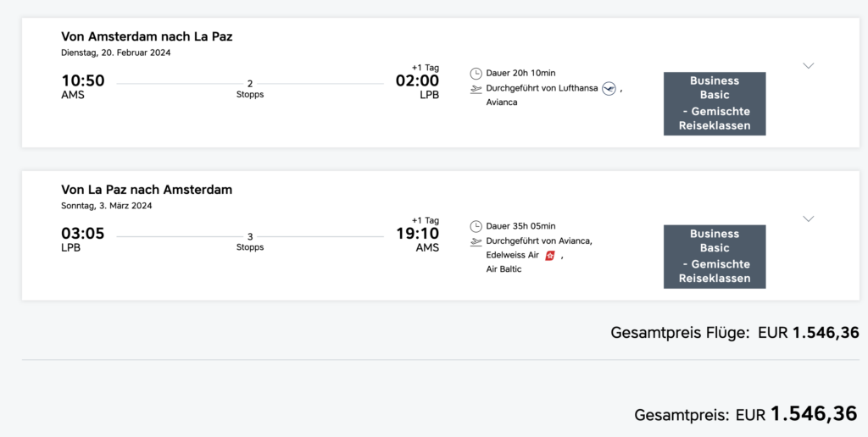Click the Von La Paz nach Amsterdam heading
This screenshot has width=868, height=437.
(147, 190)
